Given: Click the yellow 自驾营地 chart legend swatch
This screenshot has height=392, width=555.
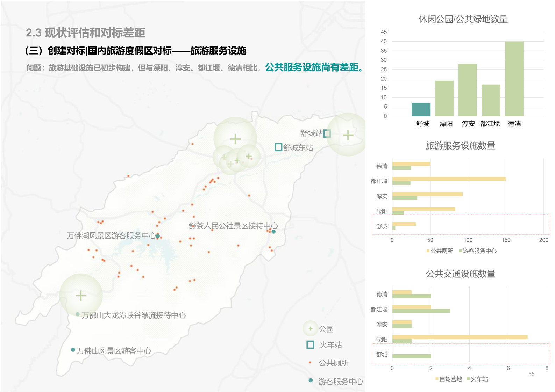Looking at the screenshot, I should (437, 379).
